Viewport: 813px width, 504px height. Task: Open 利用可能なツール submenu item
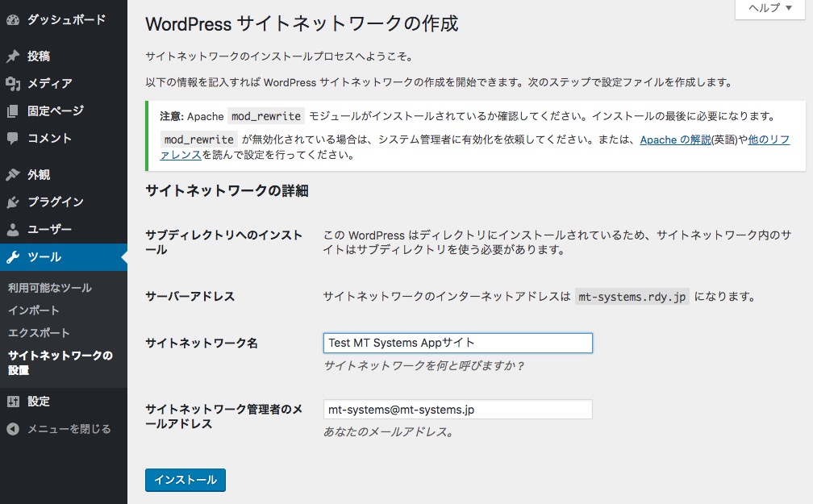50,288
